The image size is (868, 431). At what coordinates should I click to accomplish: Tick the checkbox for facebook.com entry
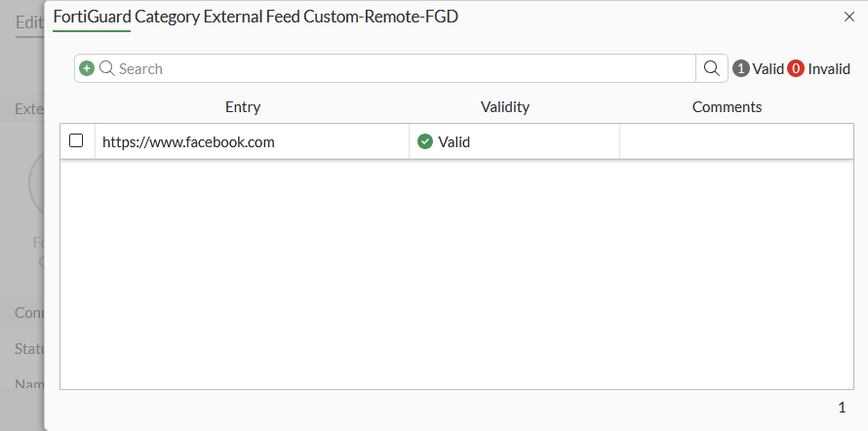[x=76, y=141]
